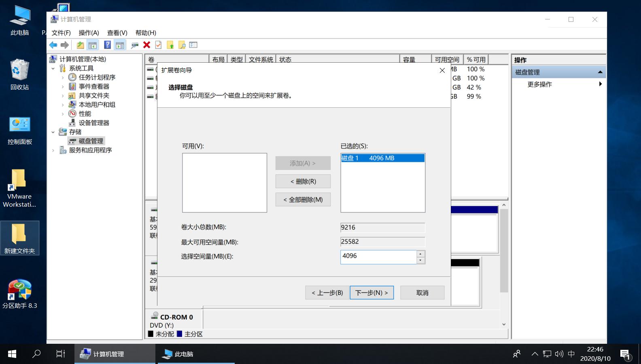This screenshot has width=641, height=364.
Task: Open the 操作(A) menu
Action: click(89, 33)
